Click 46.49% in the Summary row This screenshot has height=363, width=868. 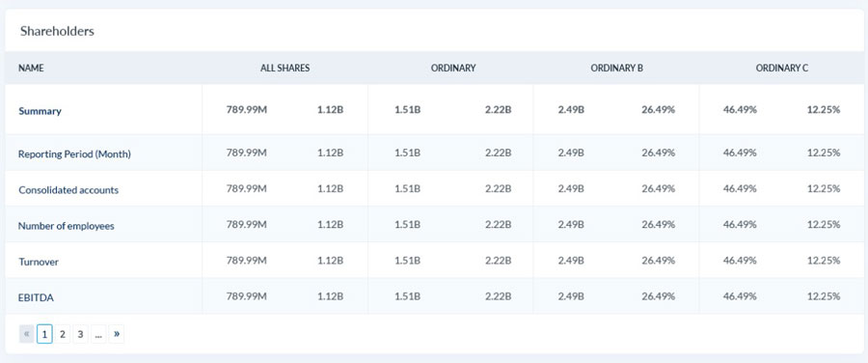click(x=740, y=110)
